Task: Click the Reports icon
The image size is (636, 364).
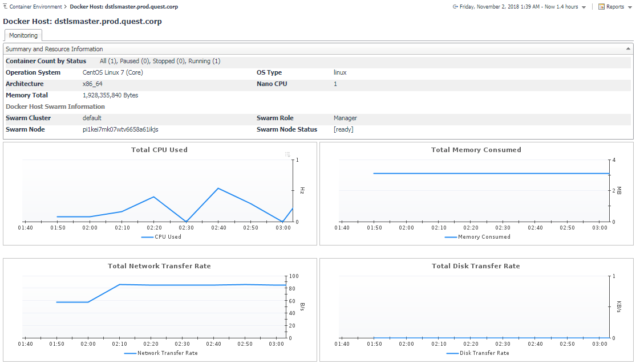Action: click(602, 6)
